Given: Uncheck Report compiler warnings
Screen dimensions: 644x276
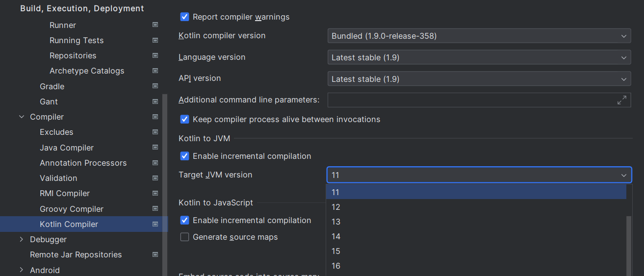Looking at the screenshot, I should 185,17.
